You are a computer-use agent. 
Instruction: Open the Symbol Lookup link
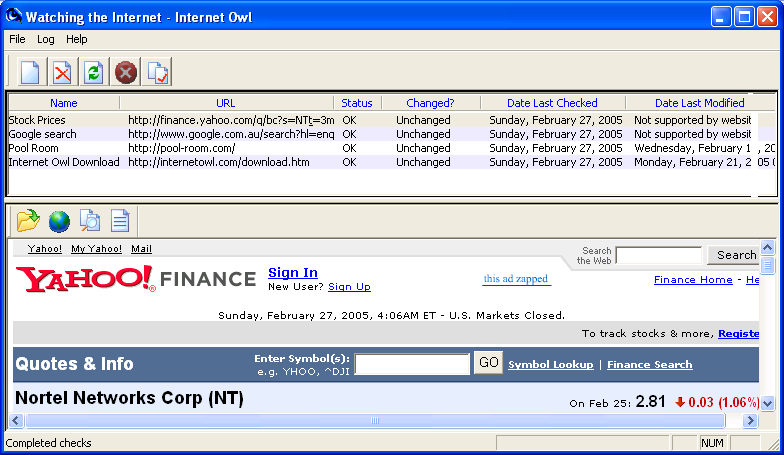point(550,364)
